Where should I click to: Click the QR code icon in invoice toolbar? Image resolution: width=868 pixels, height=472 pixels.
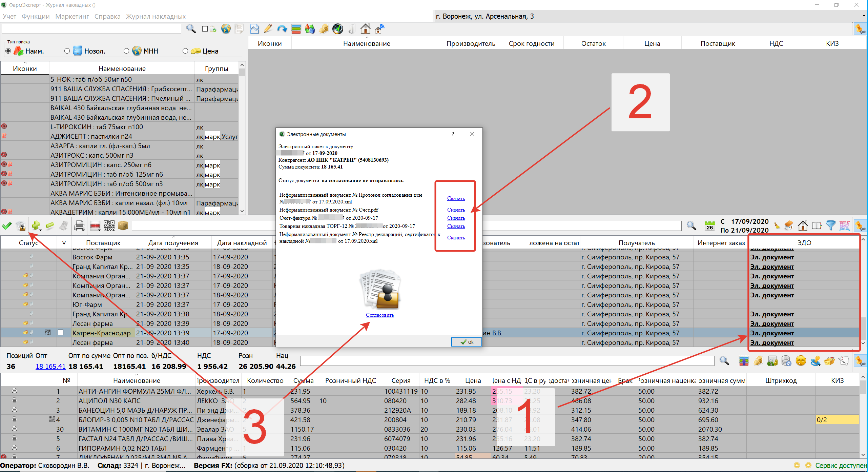tap(109, 226)
